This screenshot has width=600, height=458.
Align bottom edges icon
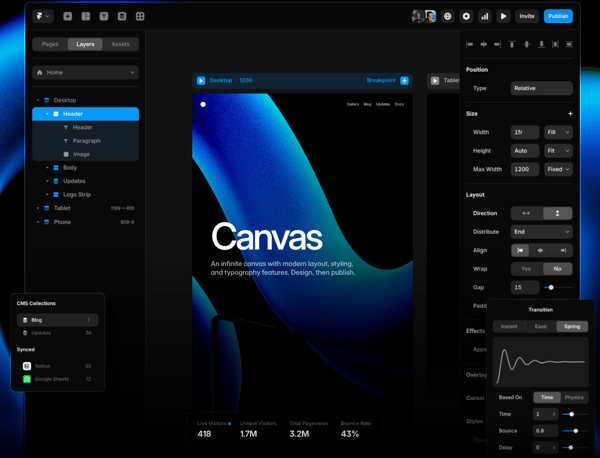tap(541, 44)
